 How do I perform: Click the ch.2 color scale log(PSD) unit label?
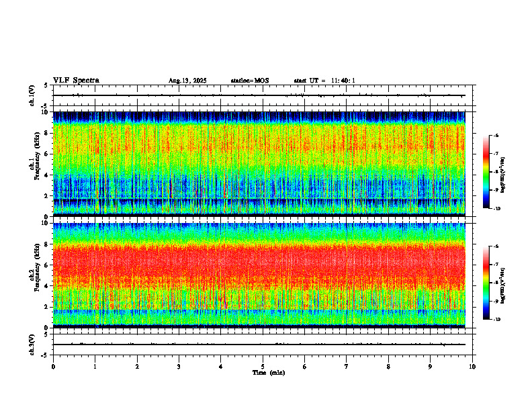[x=503, y=285]
